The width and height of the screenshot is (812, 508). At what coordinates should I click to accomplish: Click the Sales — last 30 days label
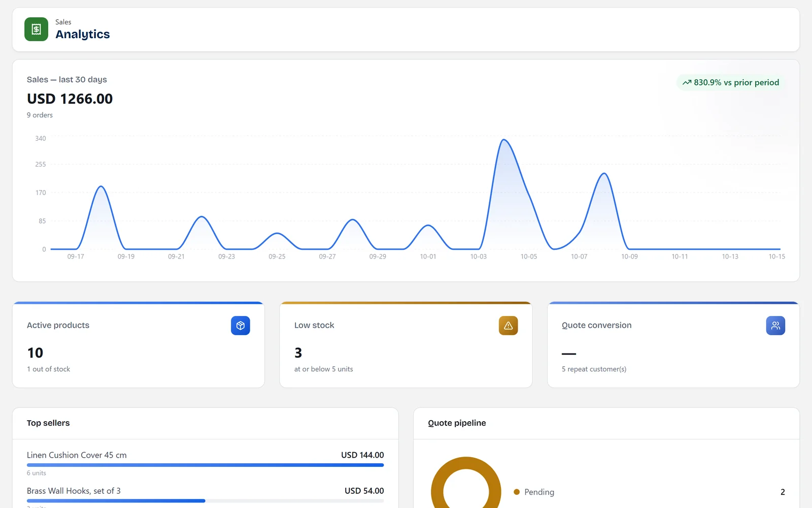[67, 79]
